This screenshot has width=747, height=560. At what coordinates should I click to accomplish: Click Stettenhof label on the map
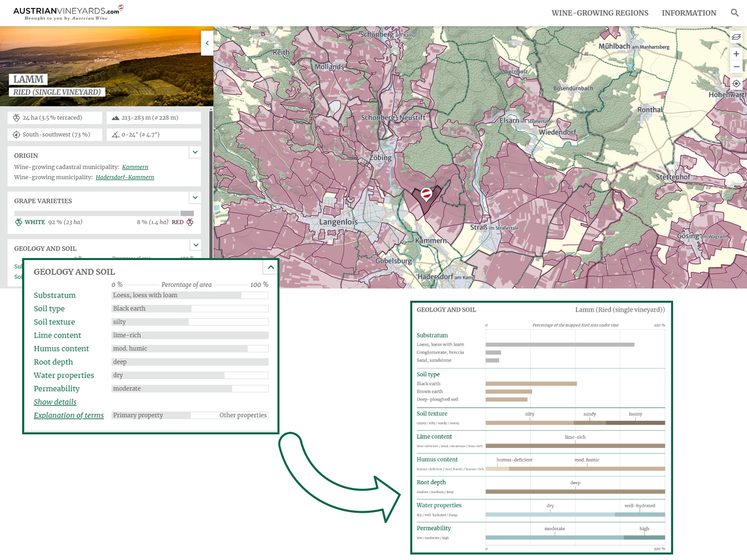673,177
